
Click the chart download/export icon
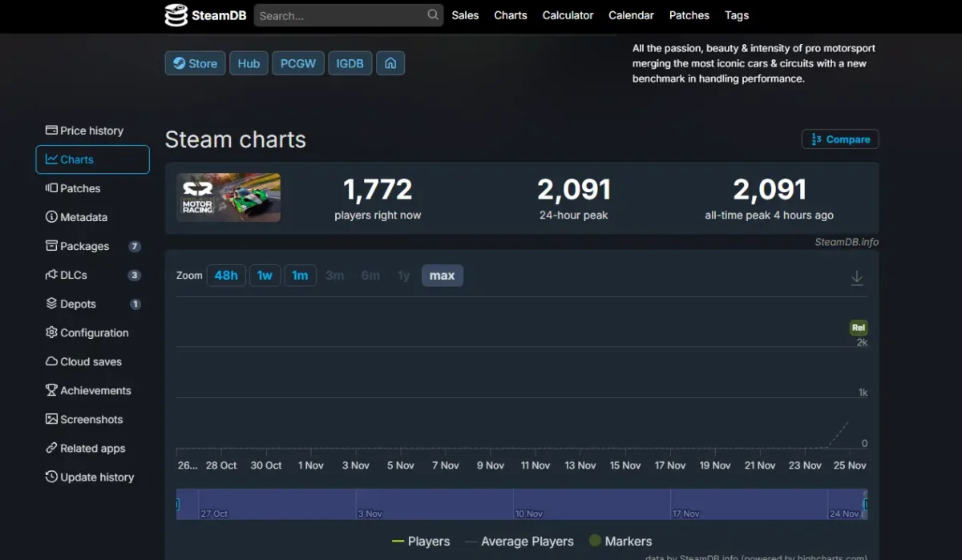[856, 278]
